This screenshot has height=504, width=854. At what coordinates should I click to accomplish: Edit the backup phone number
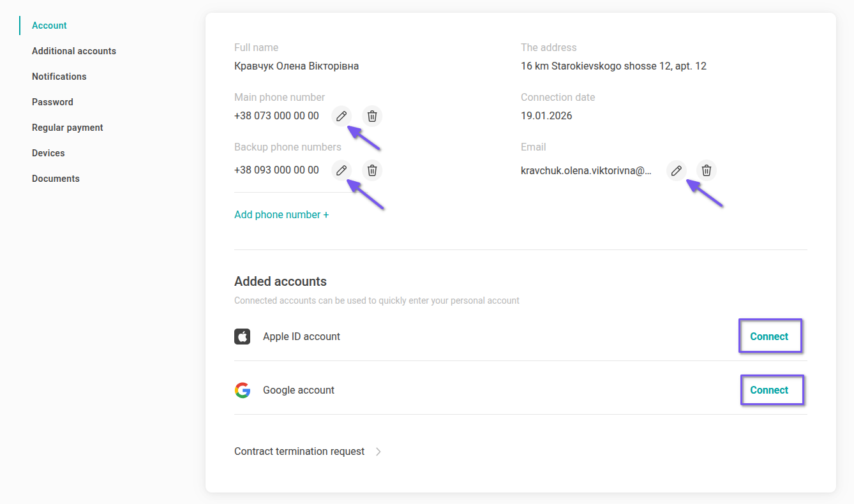[x=341, y=170]
